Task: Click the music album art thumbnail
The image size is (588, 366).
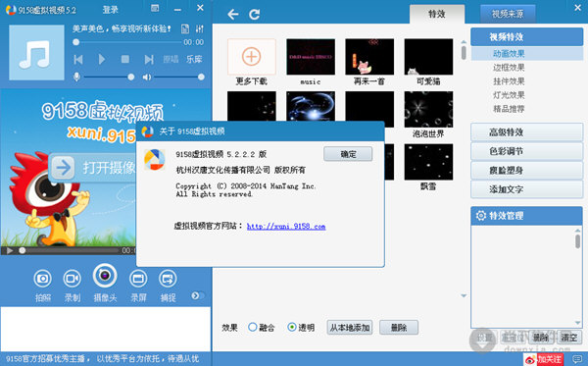Action: coord(36,52)
